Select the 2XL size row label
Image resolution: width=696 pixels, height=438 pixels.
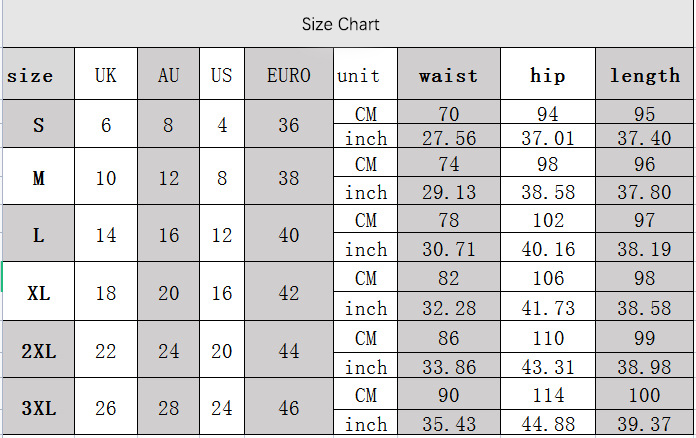(38, 351)
